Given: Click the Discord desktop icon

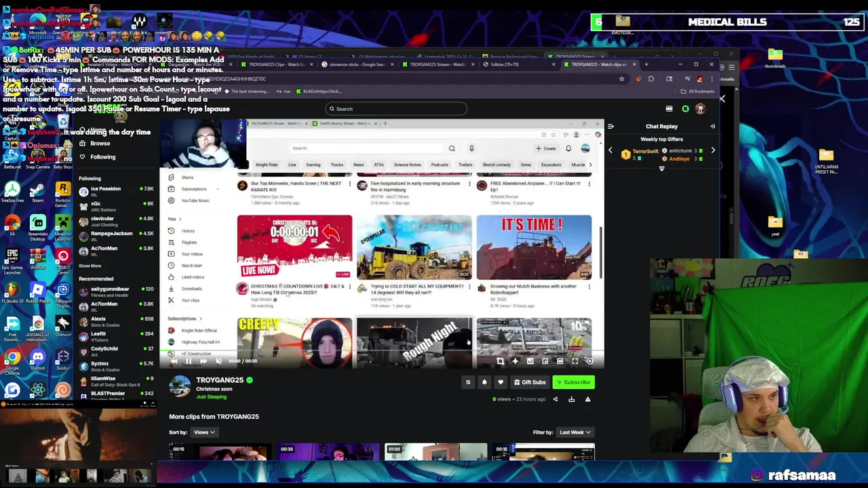Looking at the screenshot, I should (x=37, y=359).
